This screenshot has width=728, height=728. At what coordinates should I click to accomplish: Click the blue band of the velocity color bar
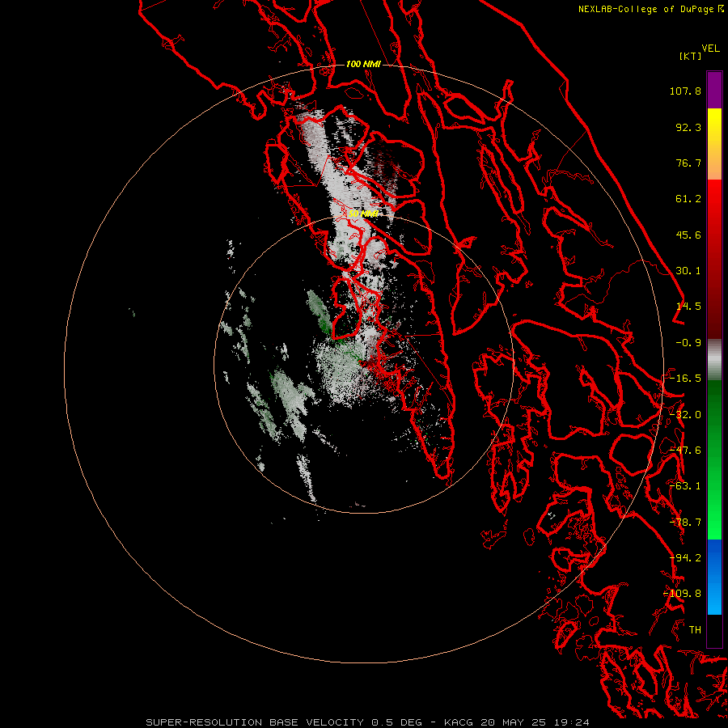tap(714, 577)
